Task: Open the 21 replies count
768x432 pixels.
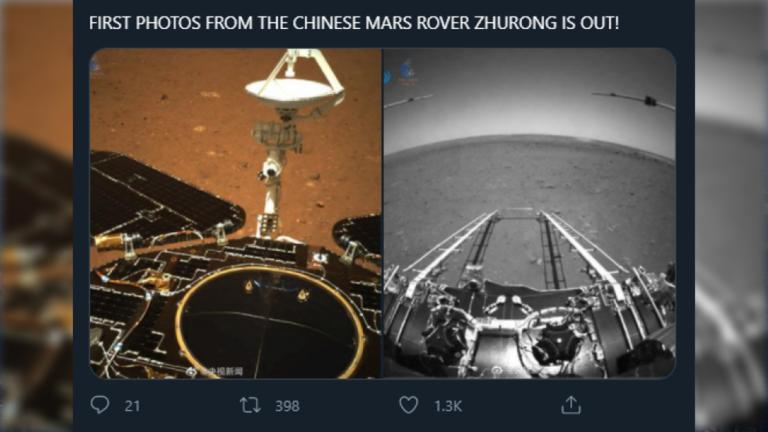Action: (132, 406)
